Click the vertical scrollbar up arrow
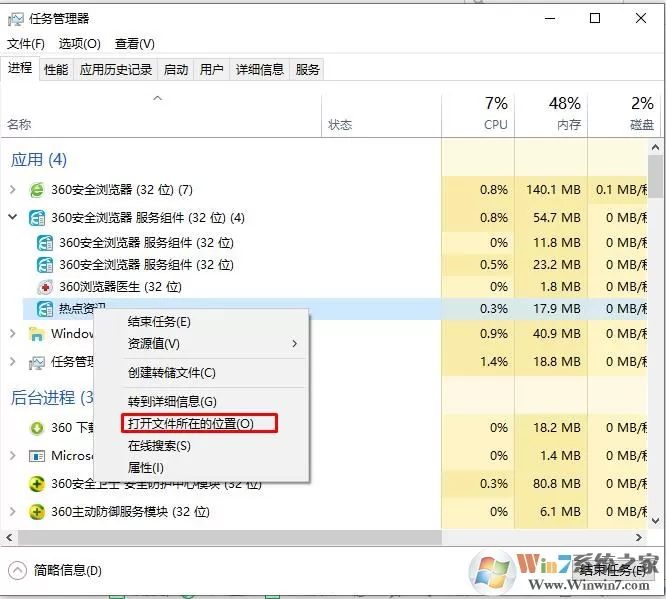The width and height of the screenshot is (666, 599). tap(655, 148)
